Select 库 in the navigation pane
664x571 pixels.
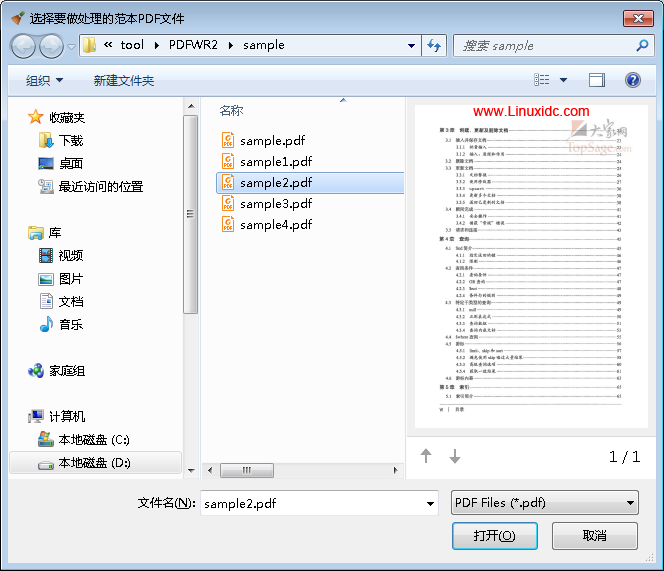55,232
